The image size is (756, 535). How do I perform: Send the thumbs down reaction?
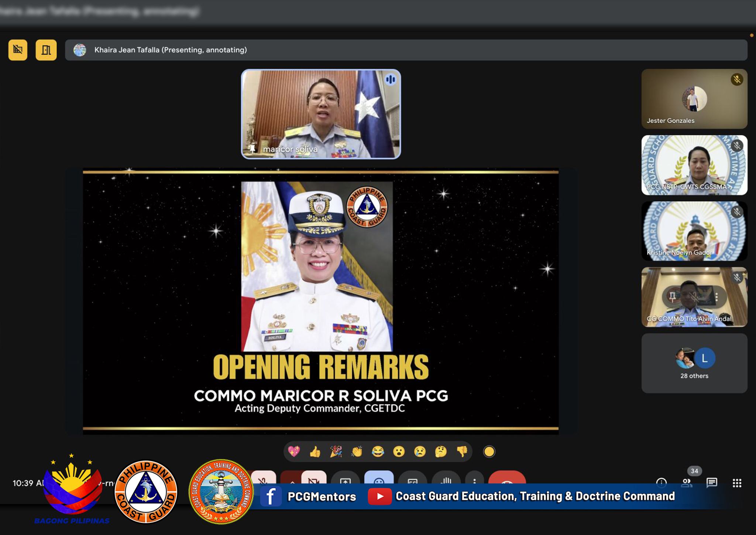(x=462, y=451)
